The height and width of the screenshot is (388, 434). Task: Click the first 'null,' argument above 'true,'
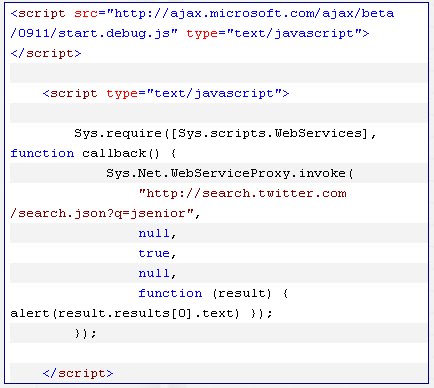coord(157,234)
